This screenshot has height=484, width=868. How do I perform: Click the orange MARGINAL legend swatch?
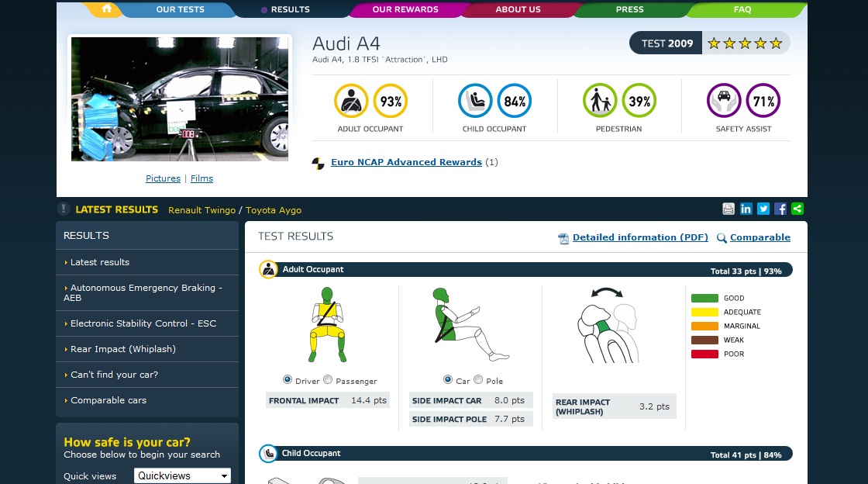[704, 327]
